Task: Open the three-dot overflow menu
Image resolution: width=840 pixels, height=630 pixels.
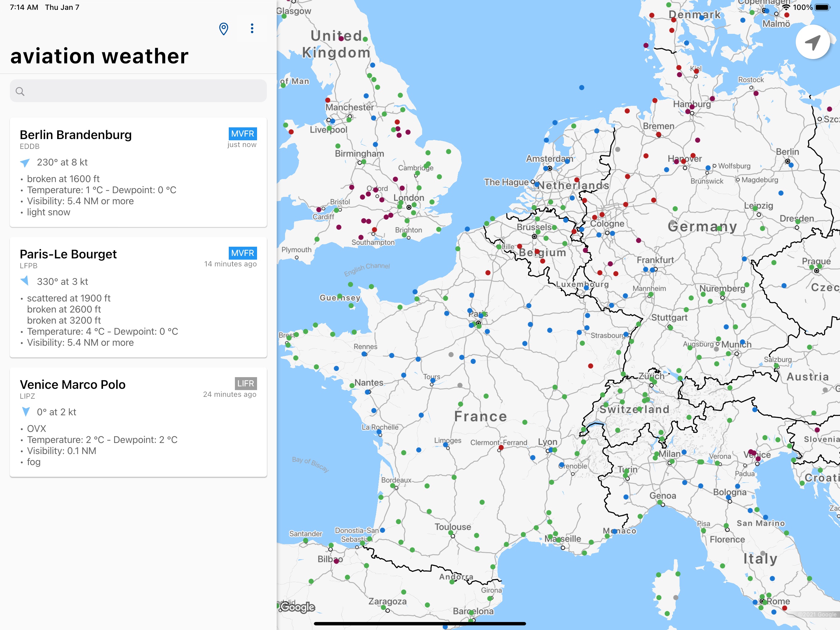Action: pyautogui.click(x=252, y=28)
